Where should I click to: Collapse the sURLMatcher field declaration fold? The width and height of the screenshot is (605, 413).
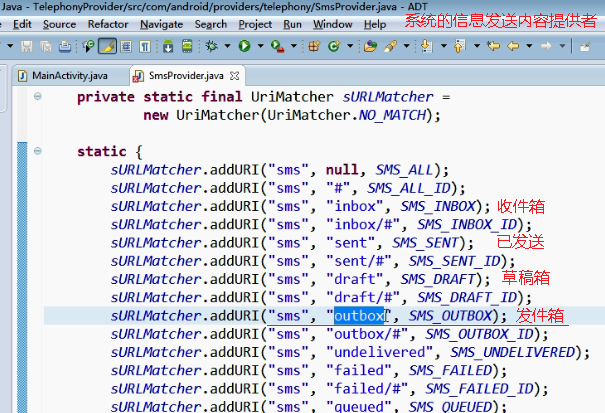pyautogui.click(x=37, y=96)
